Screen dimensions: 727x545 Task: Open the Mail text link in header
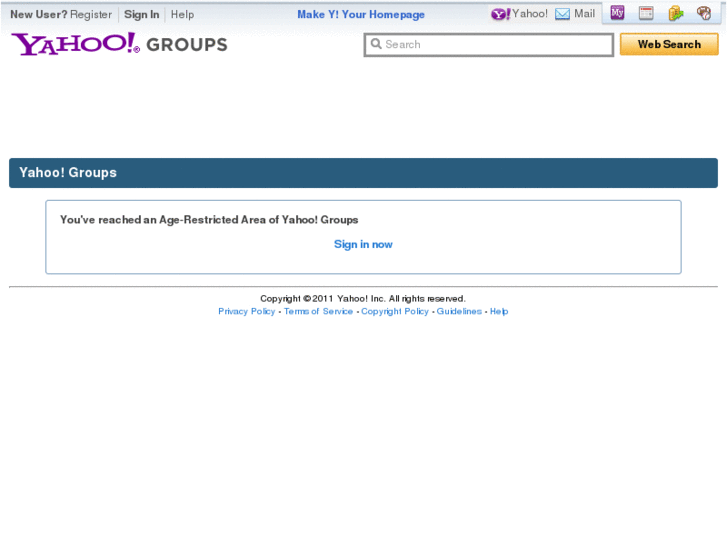[x=584, y=14]
